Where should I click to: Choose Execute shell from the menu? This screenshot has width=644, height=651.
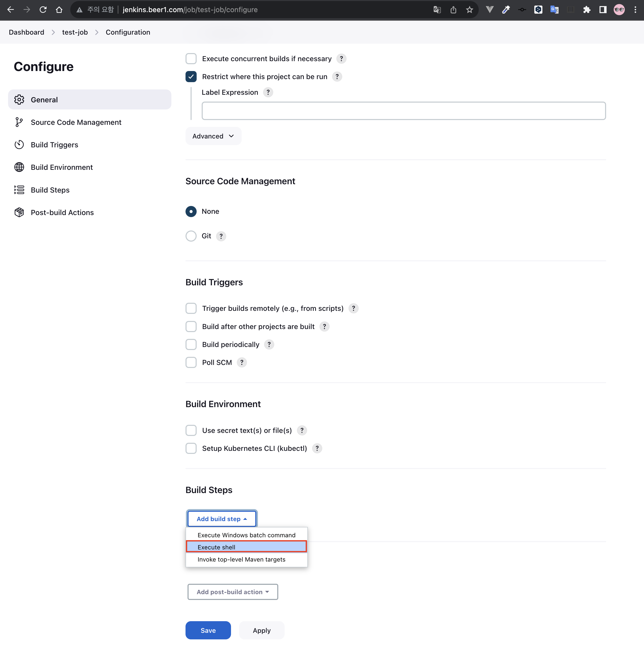(x=246, y=547)
